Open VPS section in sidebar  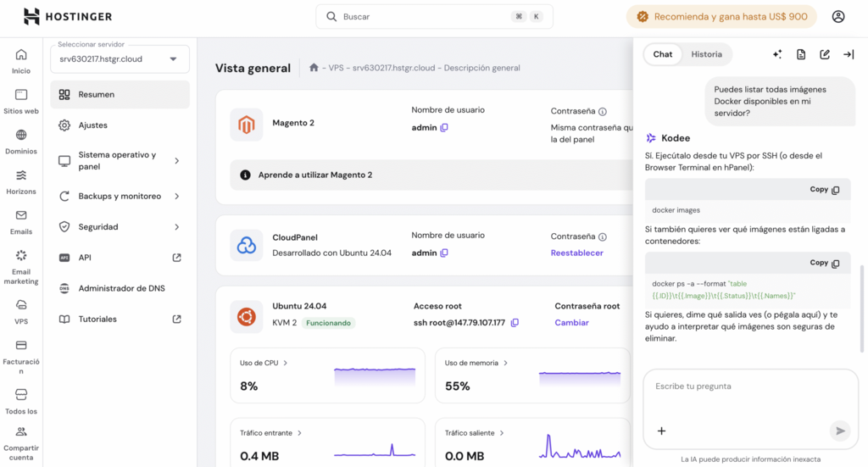[x=21, y=312]
